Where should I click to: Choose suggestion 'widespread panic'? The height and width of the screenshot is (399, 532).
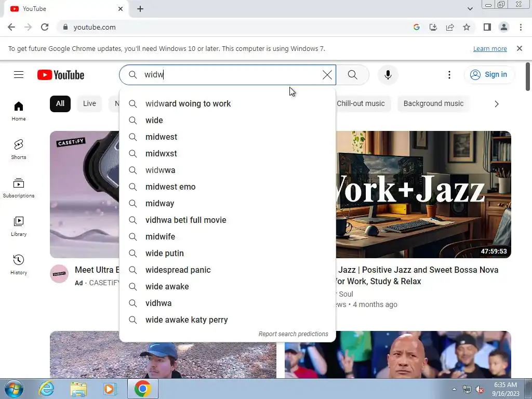(x=228, y=270)
